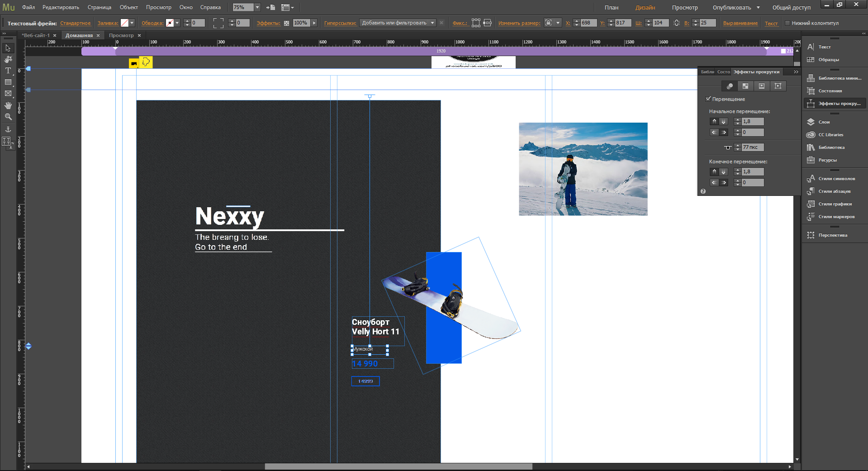Select the Hand tool
The height and width of the screenshot is (471, 868).
[8, 105]
